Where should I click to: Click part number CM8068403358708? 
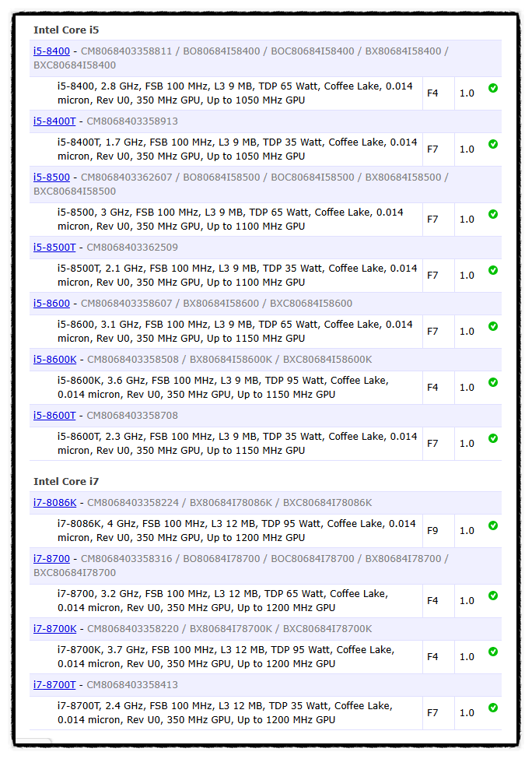click(132, 416)
